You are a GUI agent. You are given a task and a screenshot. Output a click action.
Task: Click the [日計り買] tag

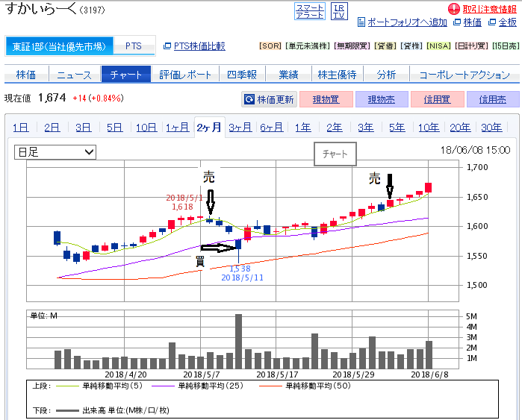tap(472, 46)
